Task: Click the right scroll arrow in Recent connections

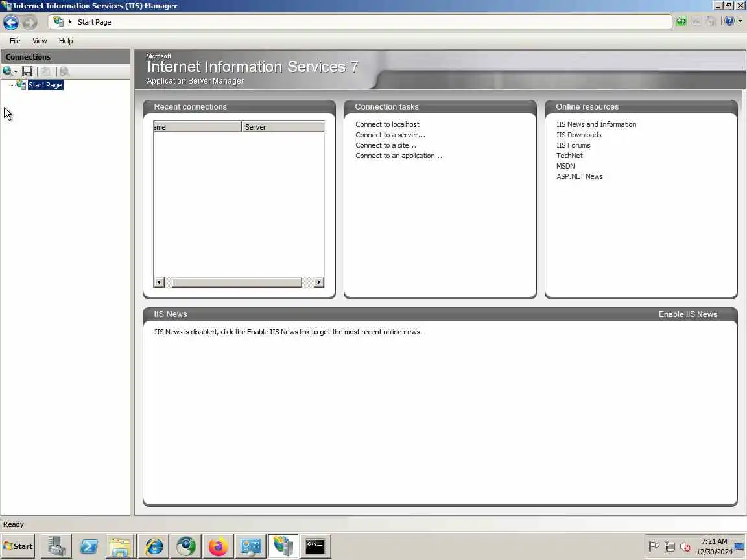Action: pos(319,283)
